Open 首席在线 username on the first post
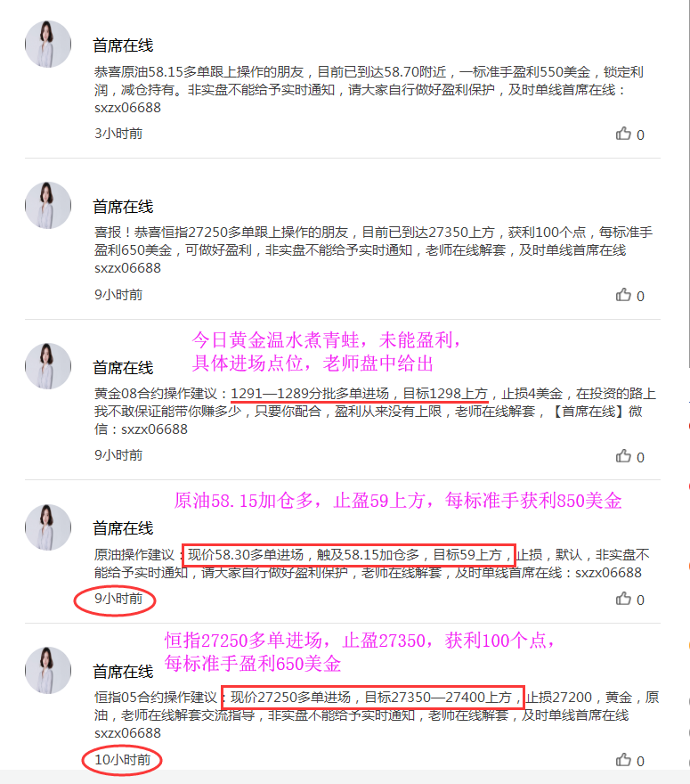 [x=123, y=45]
